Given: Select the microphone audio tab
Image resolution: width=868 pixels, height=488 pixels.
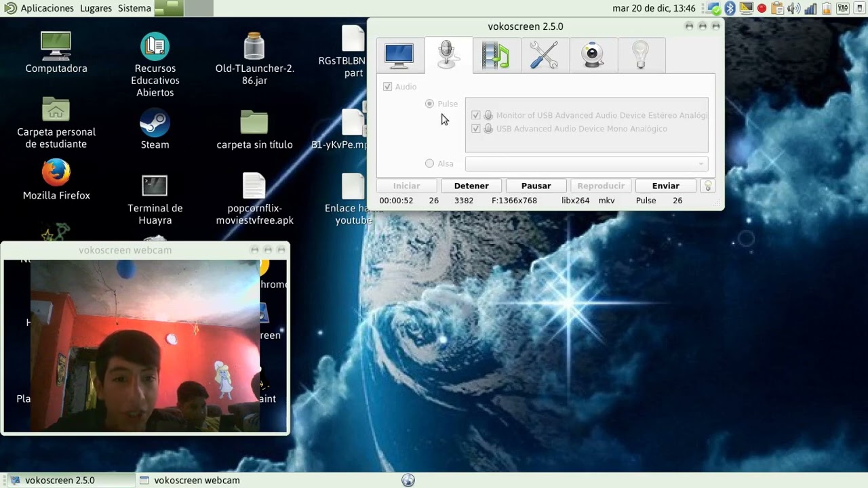Looking at the screenshot, I should tap(448, 55).
